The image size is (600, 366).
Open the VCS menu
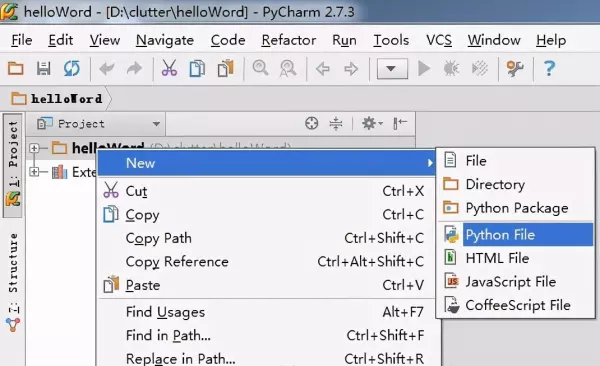[439, 40]
